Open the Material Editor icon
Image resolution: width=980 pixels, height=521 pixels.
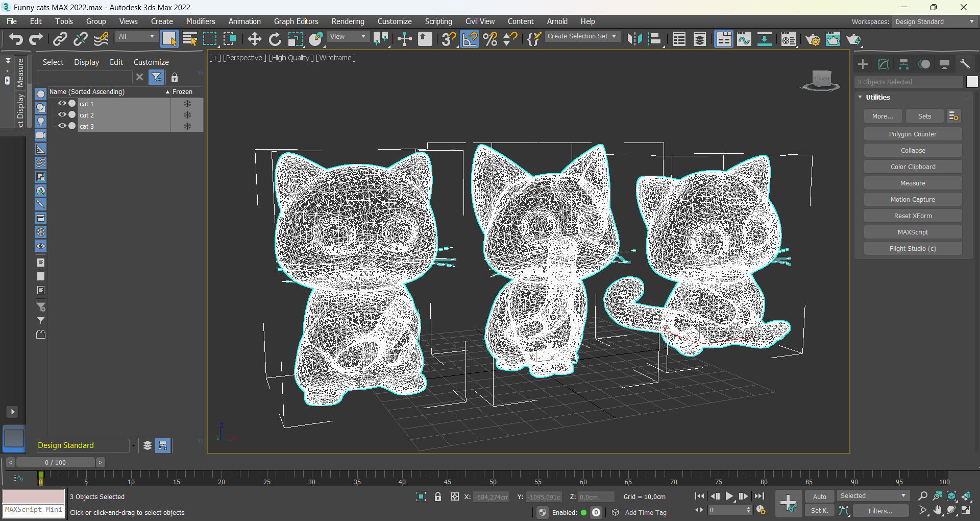click(789, 39)
